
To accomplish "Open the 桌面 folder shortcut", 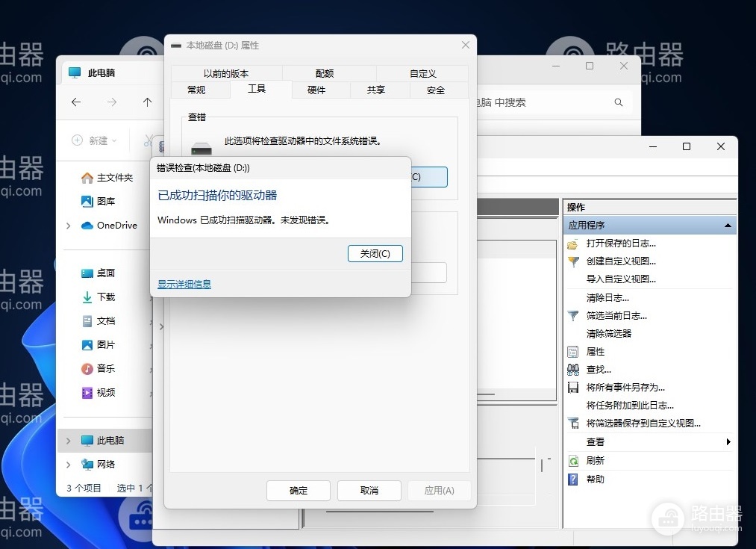I will [x=99, y=273].
